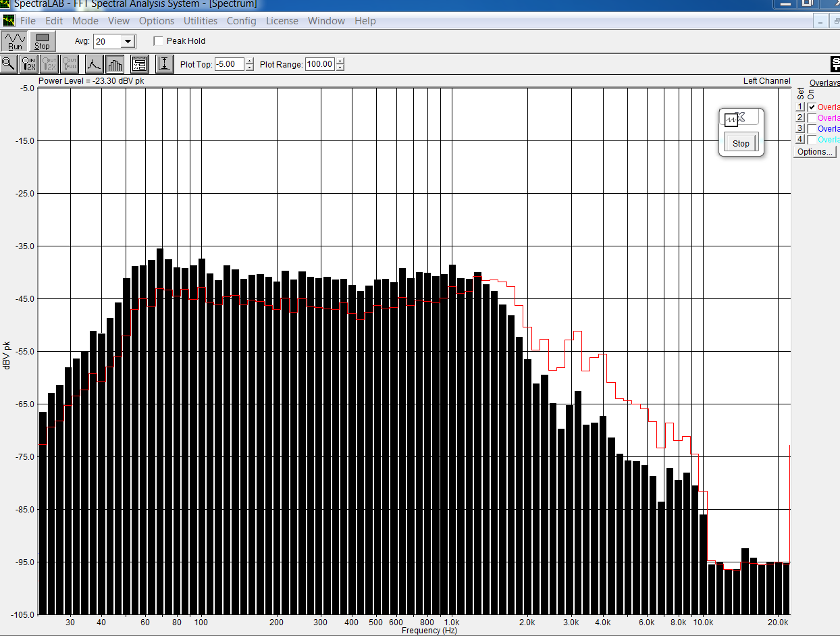This screenshot has height=636, width=840.
Task: Click the Left Channel label
Action: tap(766, 81)
